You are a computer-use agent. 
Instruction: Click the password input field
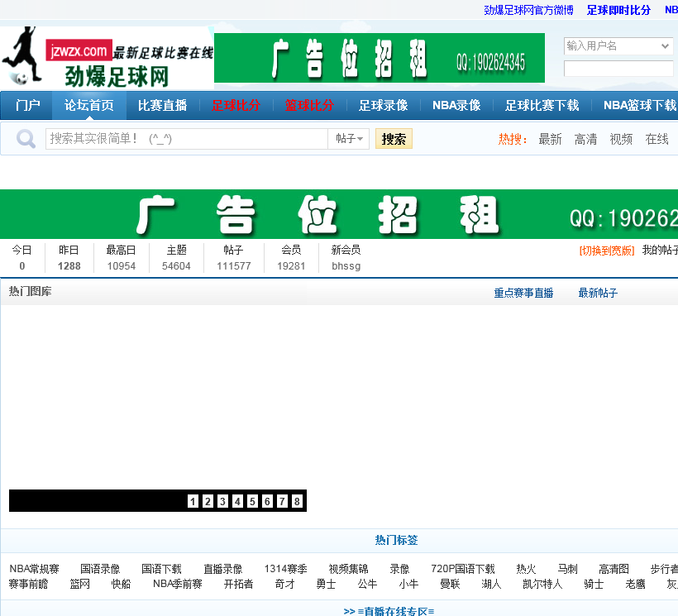618,69
